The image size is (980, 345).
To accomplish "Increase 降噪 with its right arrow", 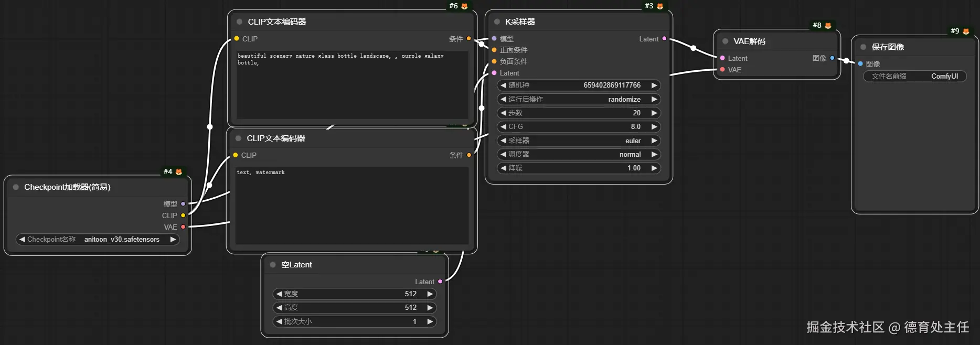I will point(654,168).
